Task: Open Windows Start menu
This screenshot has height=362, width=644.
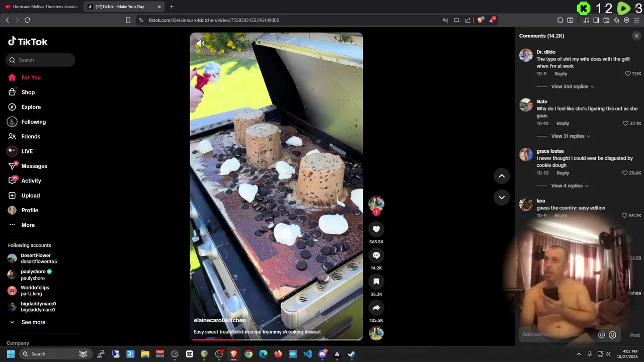Action: point(11,354)
